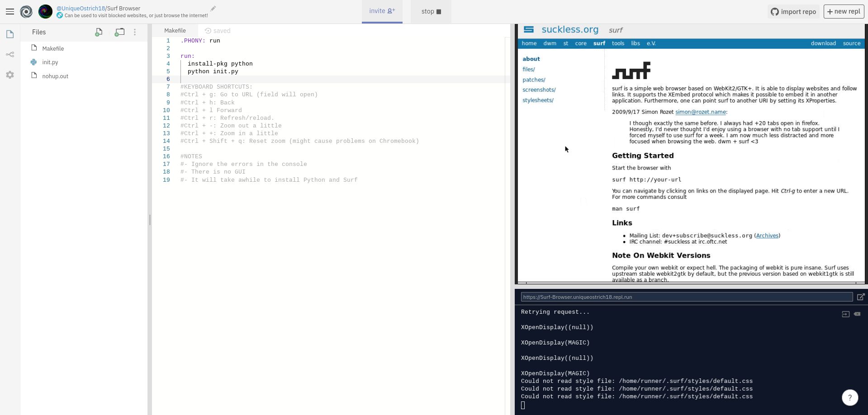Click the '.PHONY: run' line
Viewport: 868px width, 415px height.
[x=200, y=41]
